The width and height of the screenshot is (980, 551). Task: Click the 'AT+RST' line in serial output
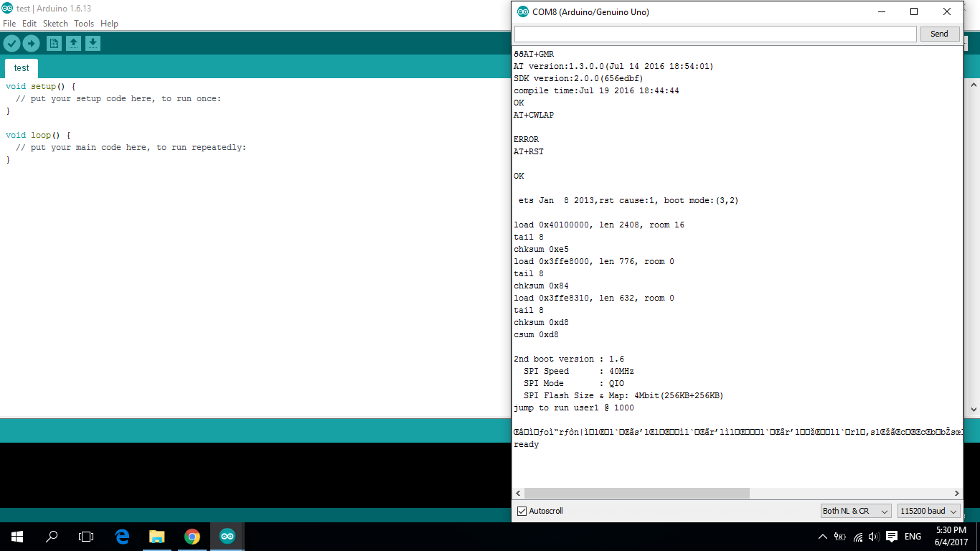(x=529, y=151)
